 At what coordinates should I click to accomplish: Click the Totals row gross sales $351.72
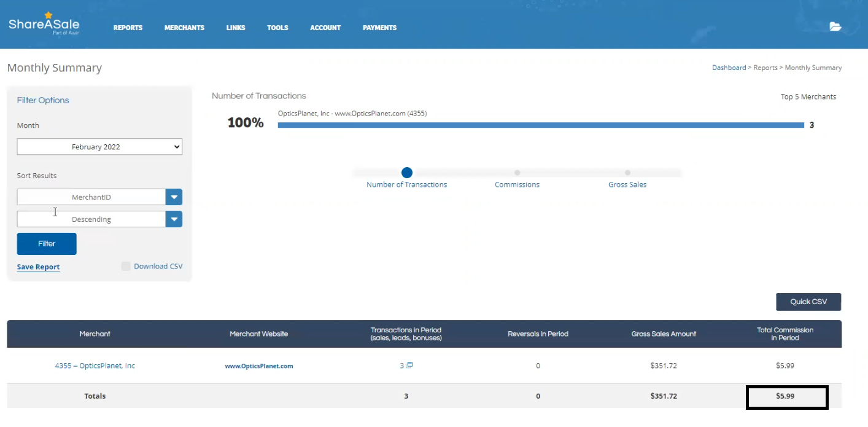tap(664, 396)
